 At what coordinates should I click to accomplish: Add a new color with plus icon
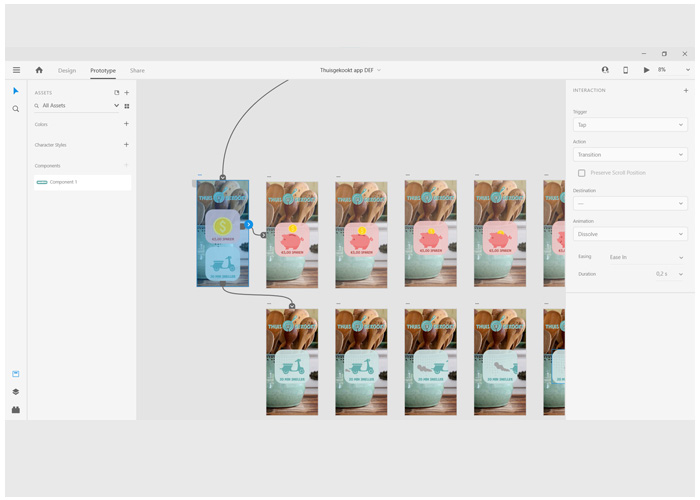(x=126, y=124)
